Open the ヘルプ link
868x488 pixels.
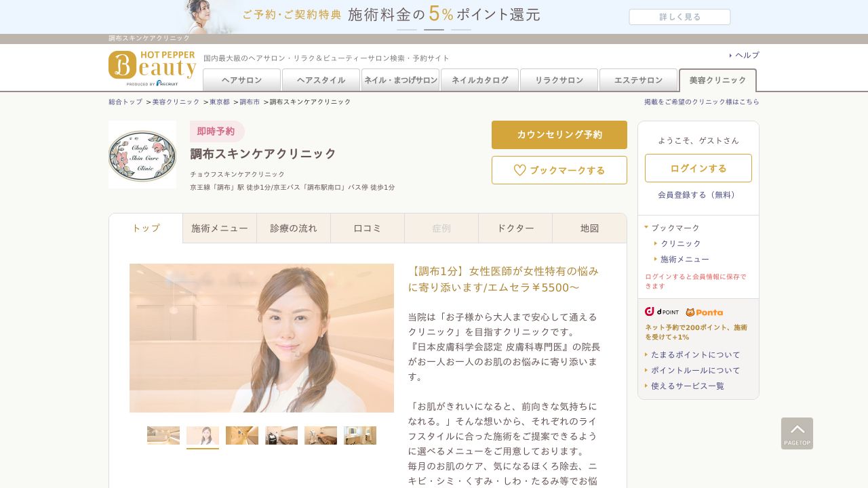[x=747, y=55]
